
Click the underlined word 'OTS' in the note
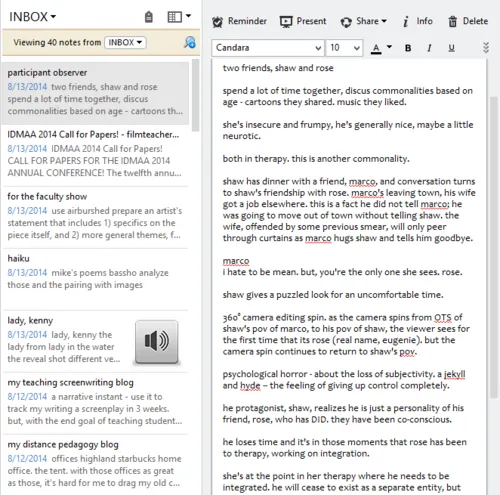[443, 318]
